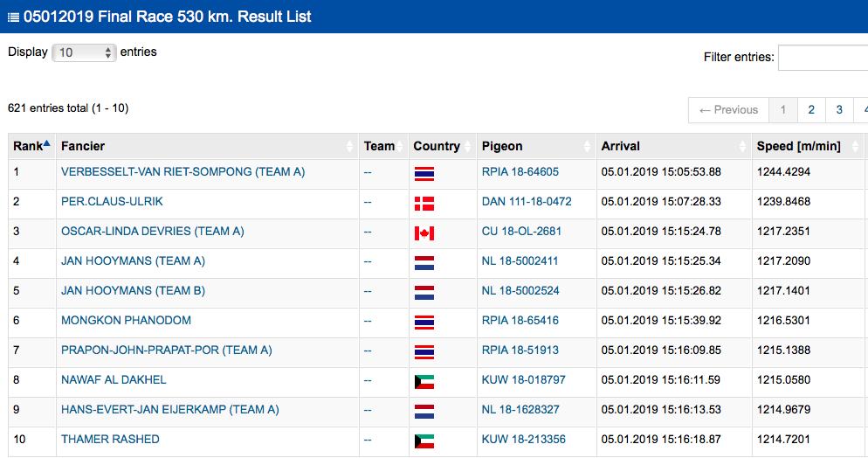Image resolution: width=868 pixels, height=458 pixels.
Task: Click the Previous page button
Action: coord(728,110)
